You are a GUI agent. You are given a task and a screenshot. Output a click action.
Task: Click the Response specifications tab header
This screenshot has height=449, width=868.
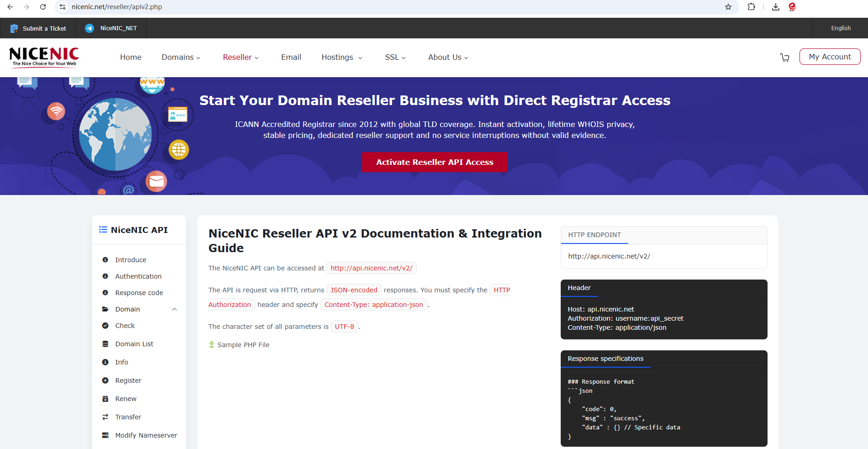click(605, 359)
